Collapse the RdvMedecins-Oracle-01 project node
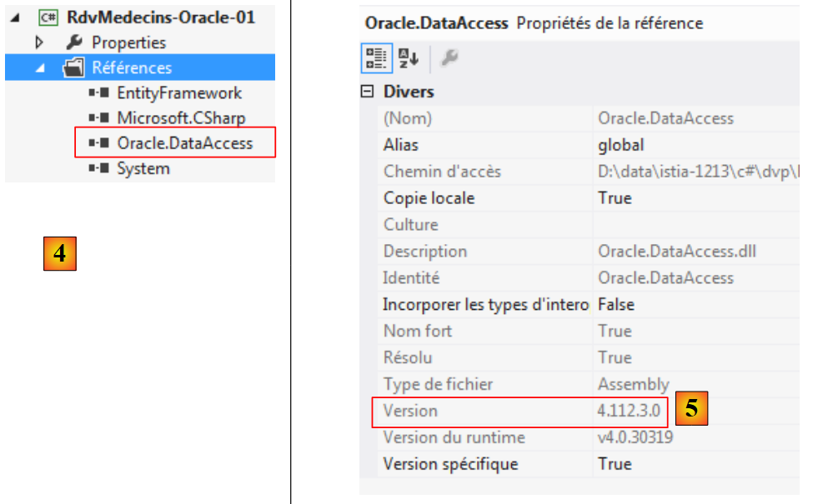This screenshot has height=504, width=823. point(18,18)
